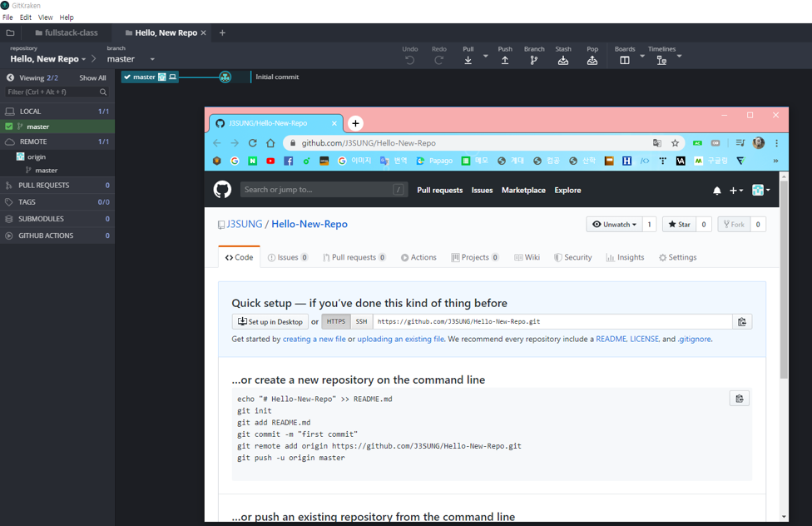
Task: Open the branch master dropdown
Action: point(152,59)
